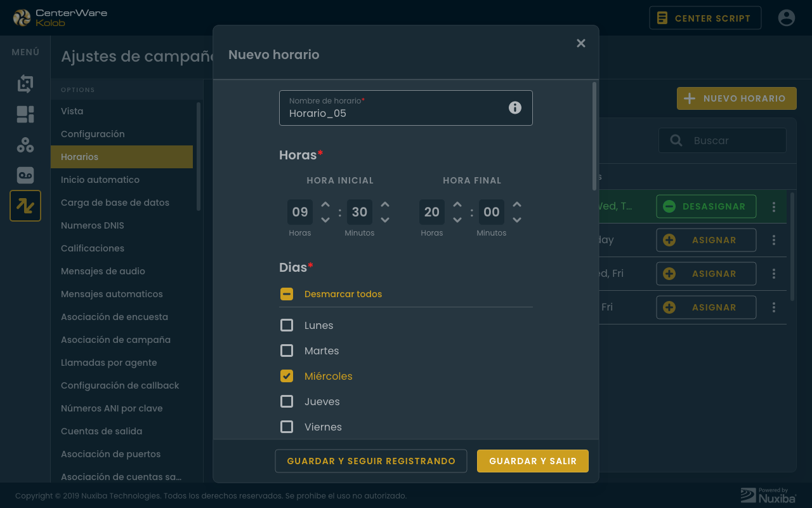Uncheck the Miércoles checkbox

[x=287, y=376]
